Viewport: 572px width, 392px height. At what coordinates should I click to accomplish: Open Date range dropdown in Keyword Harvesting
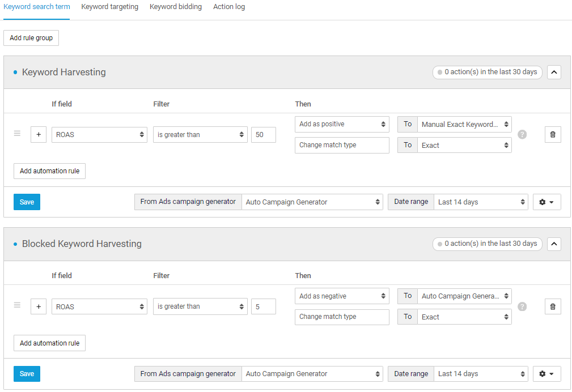pyautogui.click(x=482, y=202)
